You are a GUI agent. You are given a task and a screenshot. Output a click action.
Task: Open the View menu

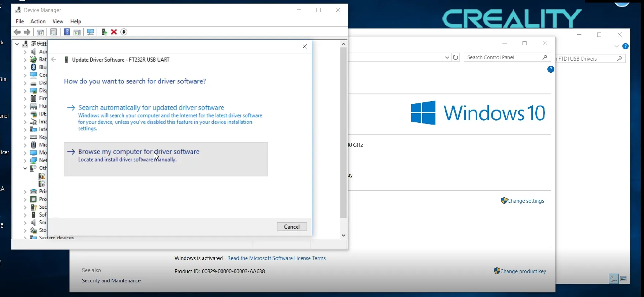(x=58, y=22)
